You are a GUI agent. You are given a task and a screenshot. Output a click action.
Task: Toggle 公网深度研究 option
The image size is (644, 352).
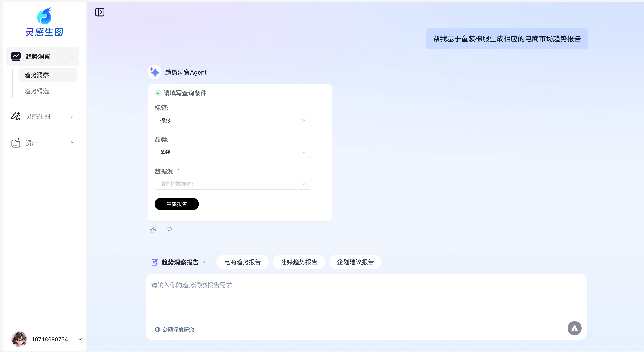coord(174,330)
